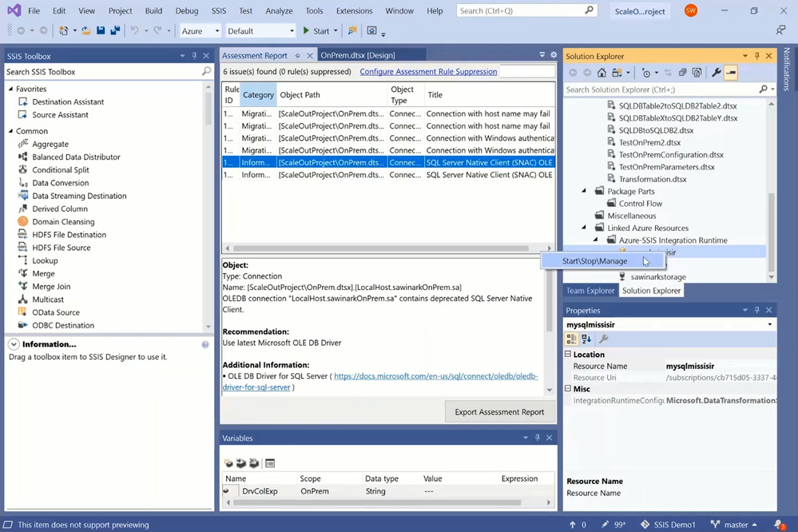The image size is (798, 532).
Task: Open the Live Share feedback icon
Action: tap(780, 30)
